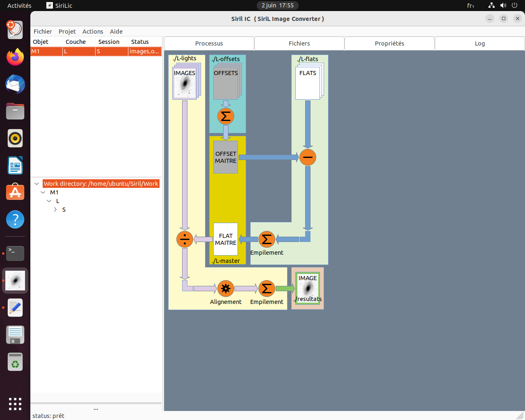Open the Files manager from the dock

15,111
